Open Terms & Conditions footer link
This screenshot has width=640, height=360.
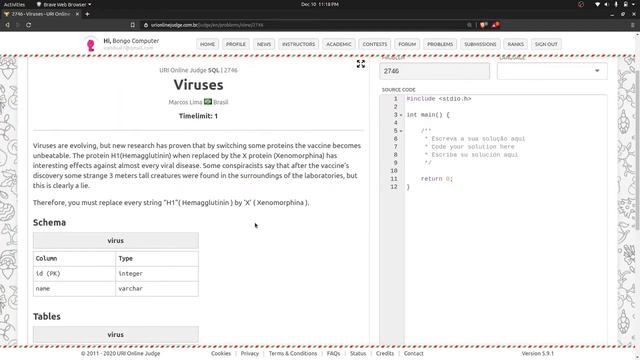coord(293,353)
